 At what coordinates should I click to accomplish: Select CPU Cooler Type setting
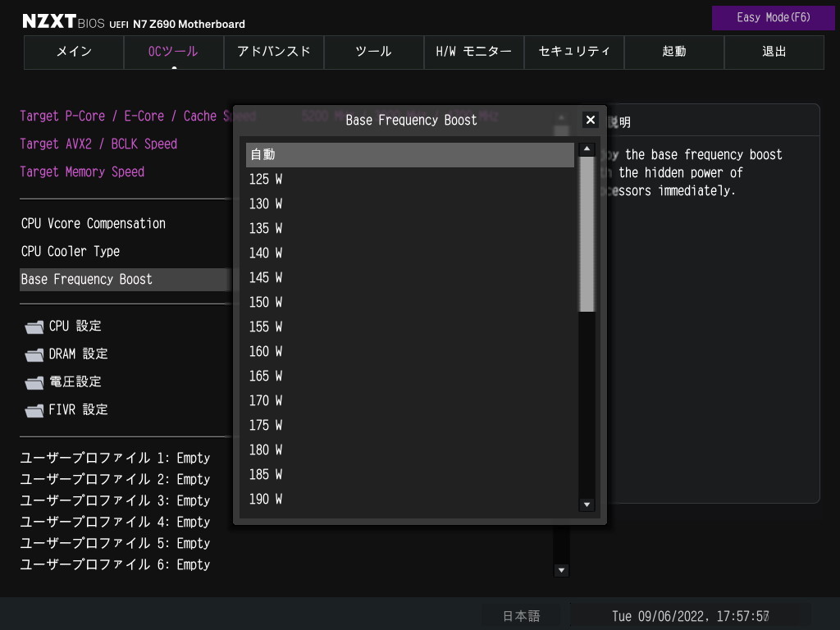[71, 252]
